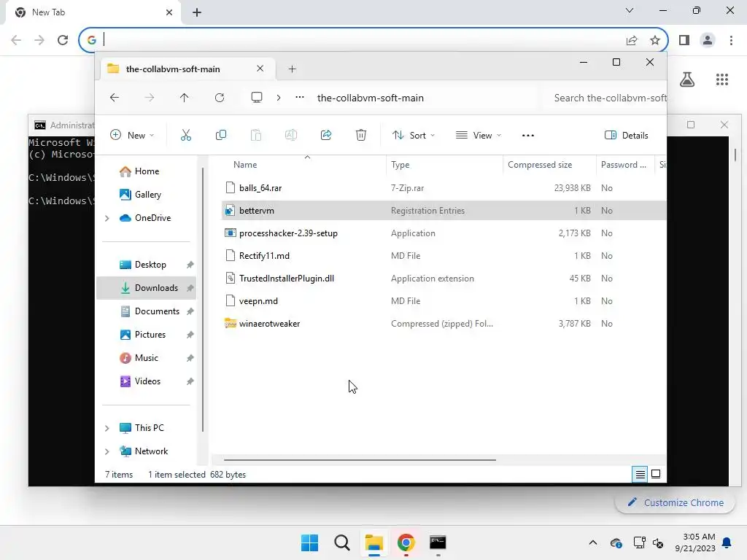Close the the-collabvm-soft-main Explorer tab
Image resolution: width=747 pixels, height=560 pixels.
point(260,69)
